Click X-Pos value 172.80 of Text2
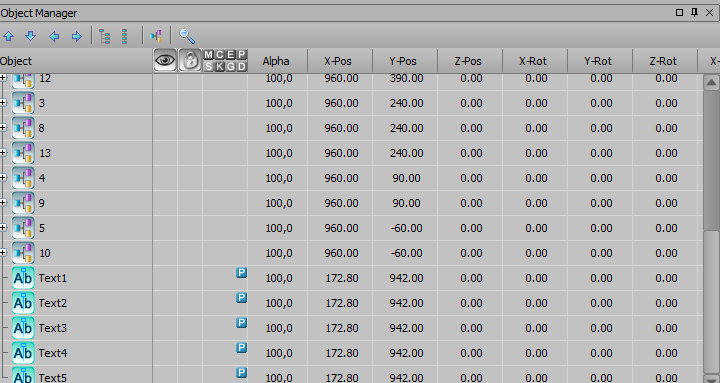This screenshot has height=383, width=720. (342, 303)
